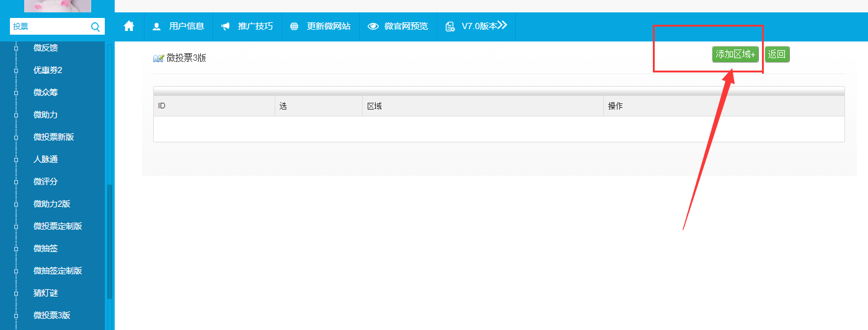Click the ID column header
The image size is (868, 330).
(x=214, y=106)
